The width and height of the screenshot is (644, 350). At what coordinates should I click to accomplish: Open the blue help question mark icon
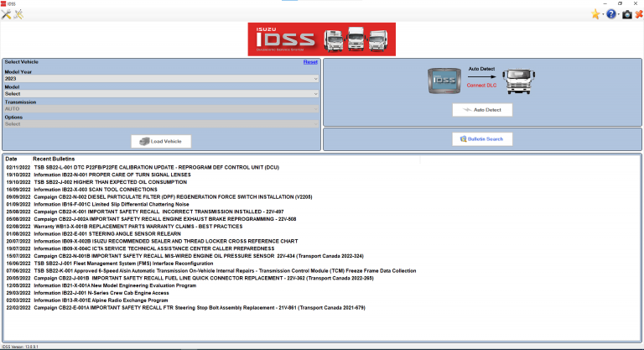coord(611,14)
